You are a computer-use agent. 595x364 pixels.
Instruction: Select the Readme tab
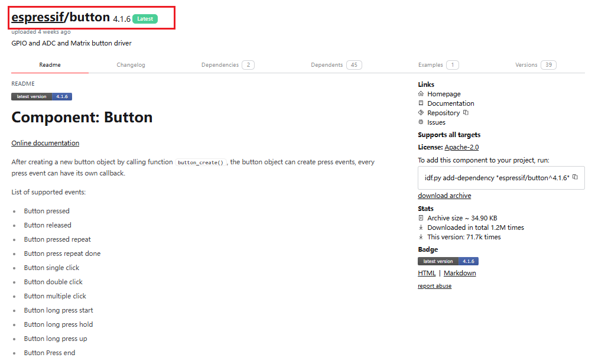pos(50,65)
